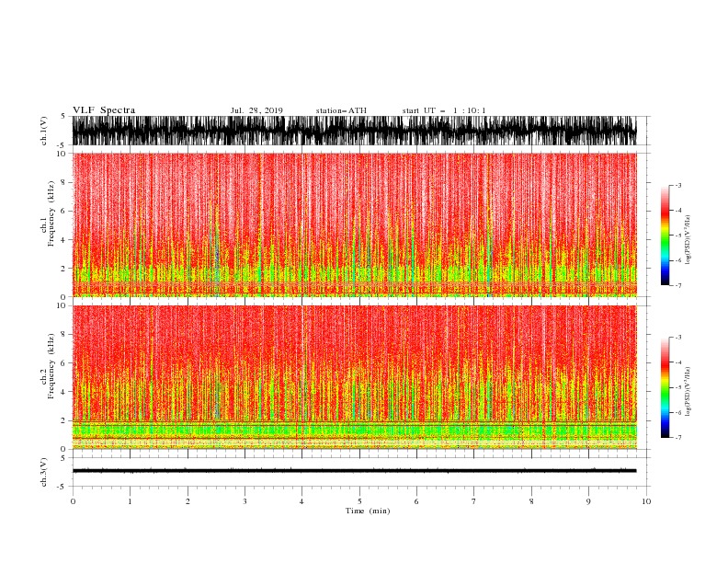Select the date text "Jul. 28, 2019"
This screenshot has height=563, width=728.
256,110
